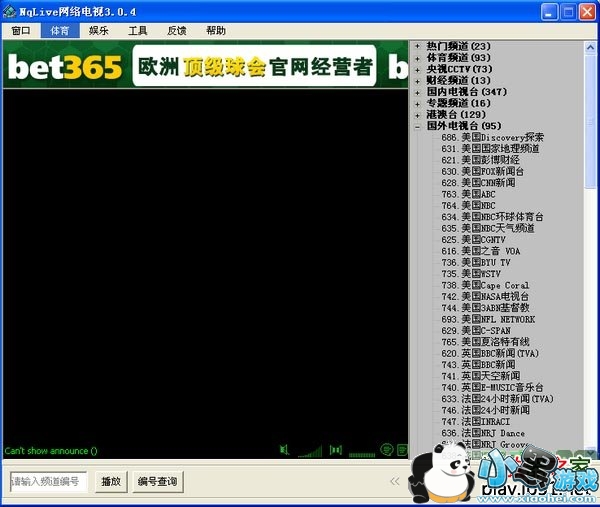The height and width of the screenshot is (507, 600).
Task: Select channel 736.美国BYU TV
Action: pyautogui.click(x=476, y=262)
